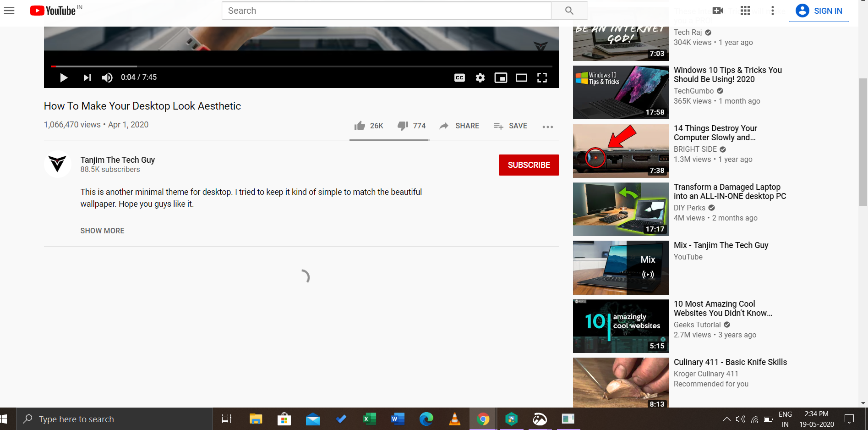Click SHARE under the video
868x430 pixels.
459,126
